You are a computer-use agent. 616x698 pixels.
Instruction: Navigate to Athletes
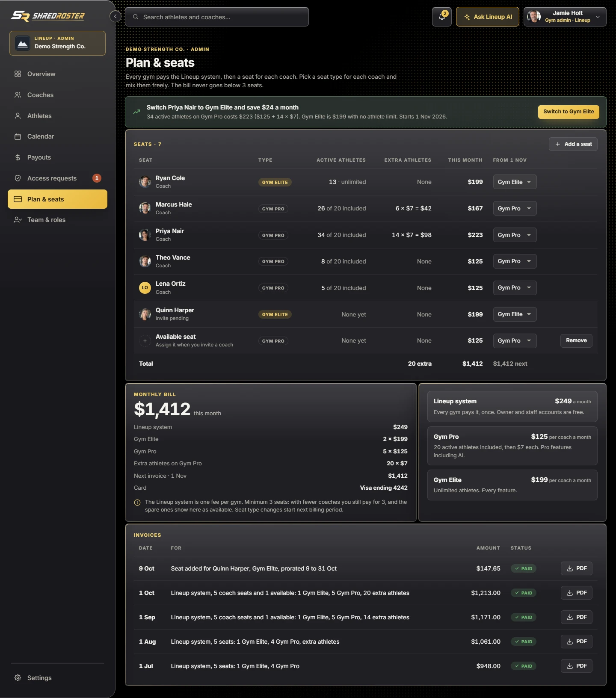[57, 116]
